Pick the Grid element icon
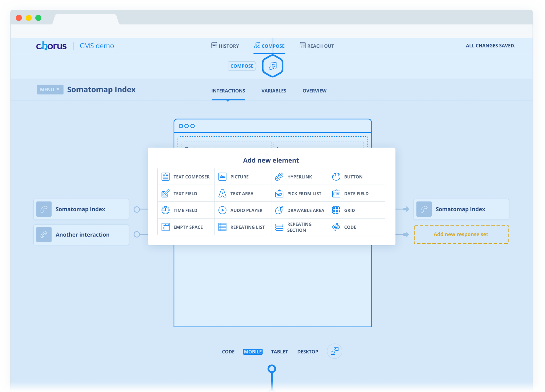 pos(336,210)
